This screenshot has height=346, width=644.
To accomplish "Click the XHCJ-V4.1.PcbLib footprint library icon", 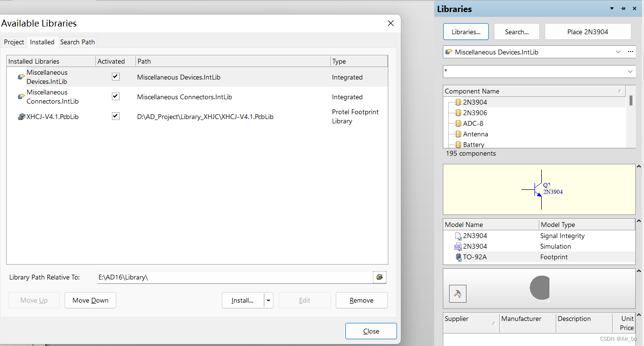I will (x=21, y=117).
